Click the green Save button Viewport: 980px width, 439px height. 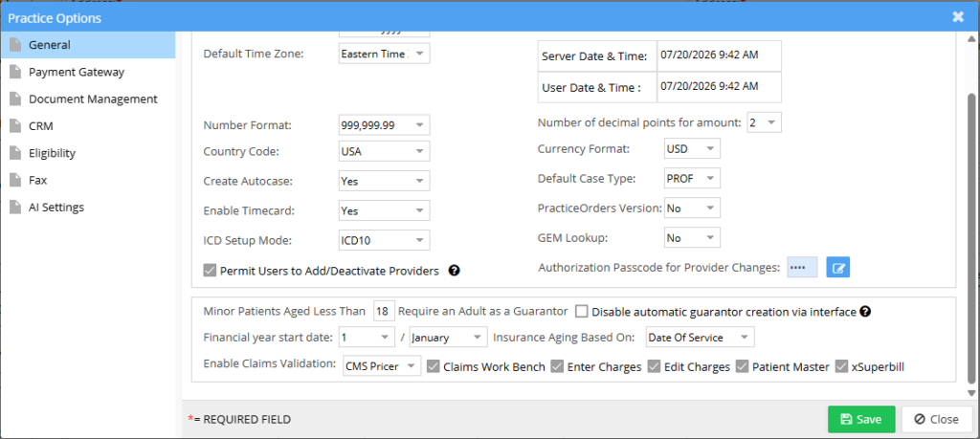861,419
